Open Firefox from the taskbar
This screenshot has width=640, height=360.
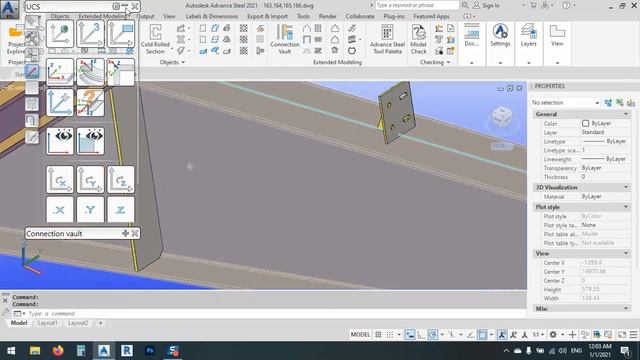pos(58,351)
